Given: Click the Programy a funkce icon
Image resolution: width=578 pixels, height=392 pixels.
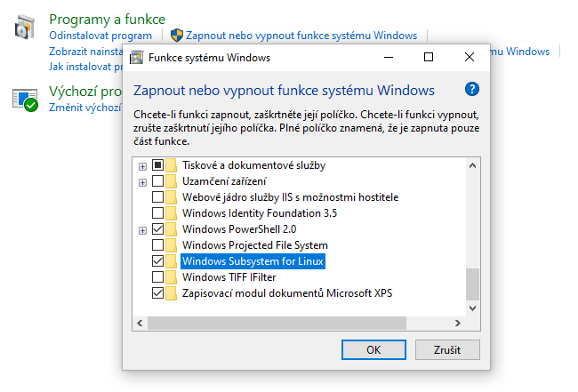Looking at the screenshot, I should 24,28.
